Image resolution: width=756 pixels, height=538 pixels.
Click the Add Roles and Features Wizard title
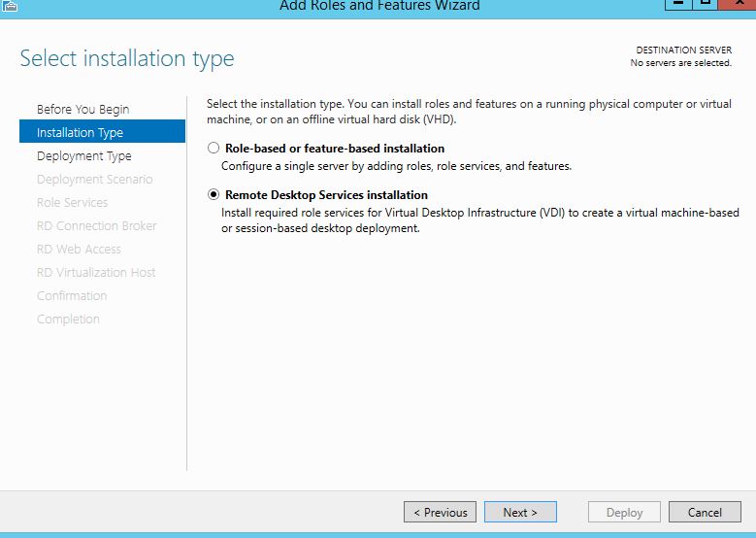[x=379, y=5]
